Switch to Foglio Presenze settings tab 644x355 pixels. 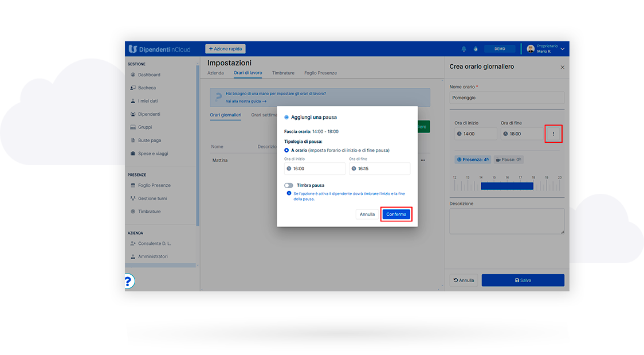(x=320, y=73)
